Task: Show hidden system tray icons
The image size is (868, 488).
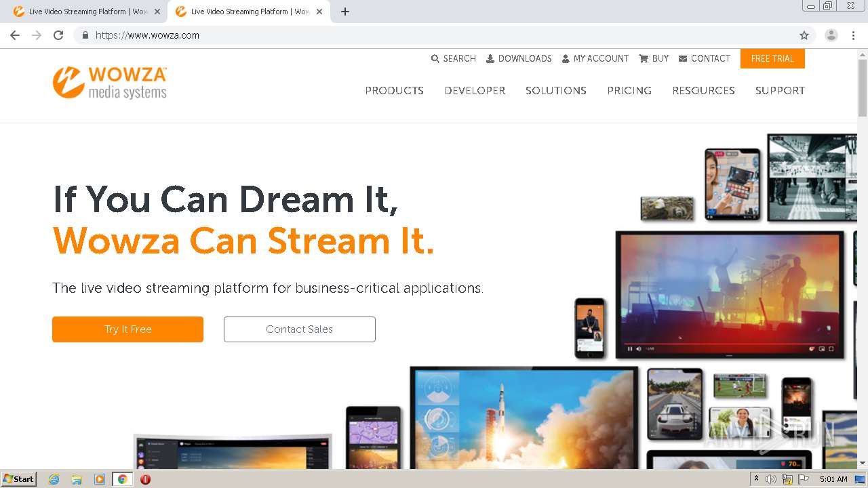Action: point(757,479)
